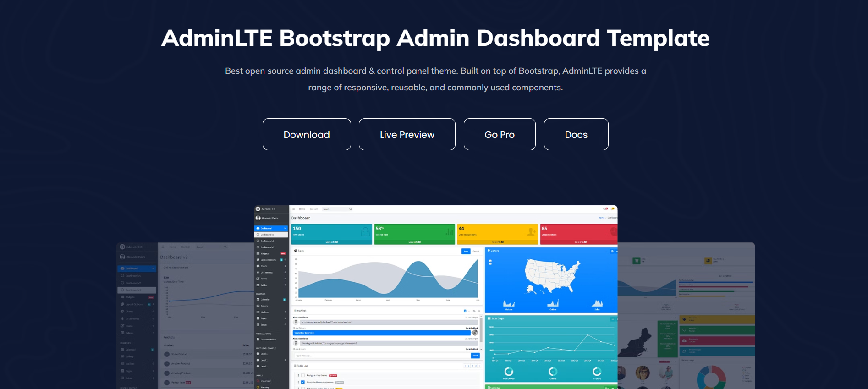This screenshot has width=868, height=389.
Task: Uncheck the checked second todo item checkbox
Action: [302, 382]
